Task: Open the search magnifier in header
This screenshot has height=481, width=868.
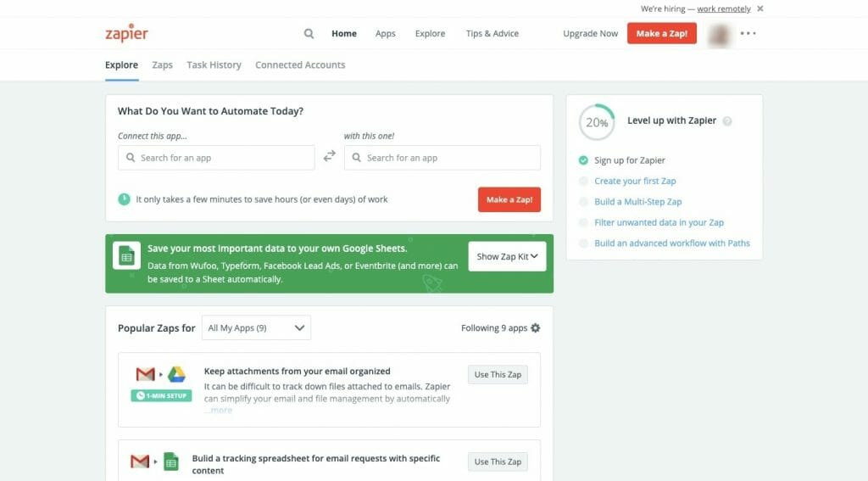Action: 309,34
